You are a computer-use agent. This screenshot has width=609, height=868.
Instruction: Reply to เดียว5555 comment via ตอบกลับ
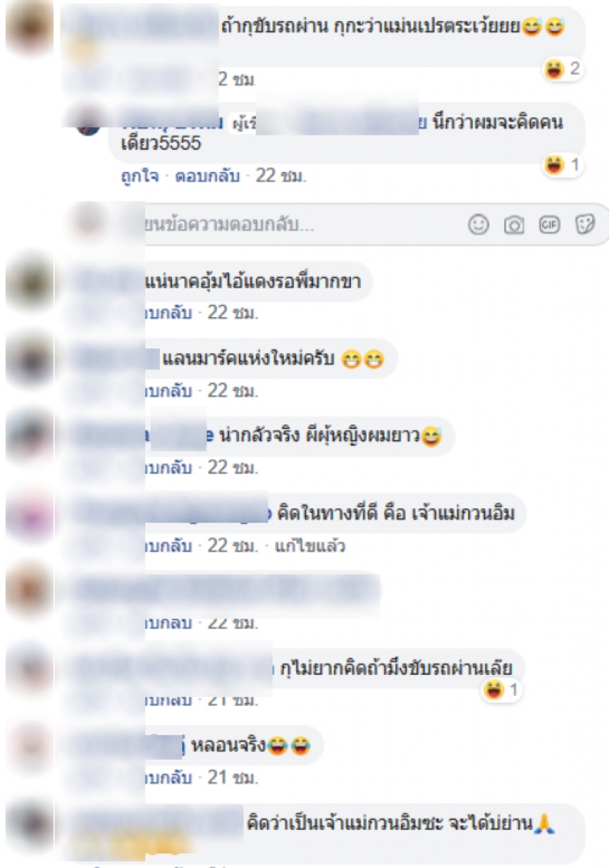(x=207, y=176)
